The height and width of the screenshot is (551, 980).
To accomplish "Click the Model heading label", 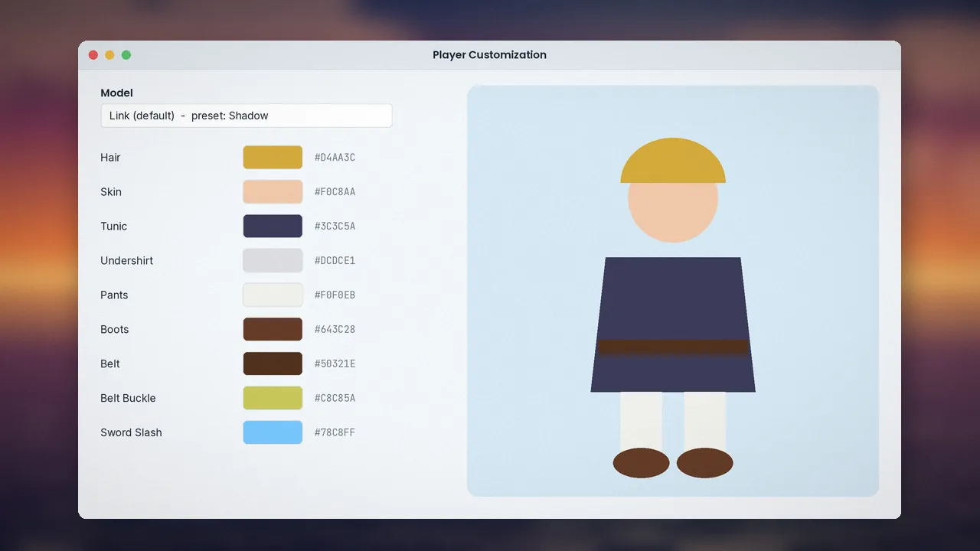I will [x=116, y=93].
